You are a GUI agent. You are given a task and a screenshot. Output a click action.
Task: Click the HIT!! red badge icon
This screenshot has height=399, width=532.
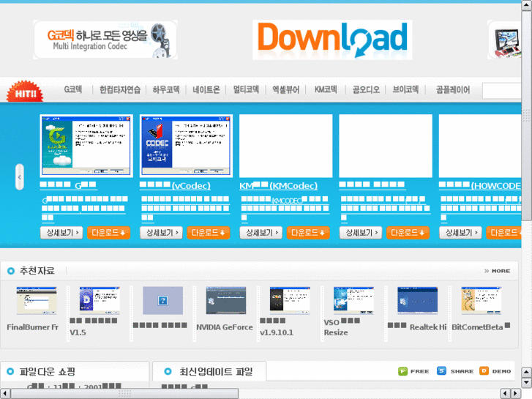click(25, 91)
